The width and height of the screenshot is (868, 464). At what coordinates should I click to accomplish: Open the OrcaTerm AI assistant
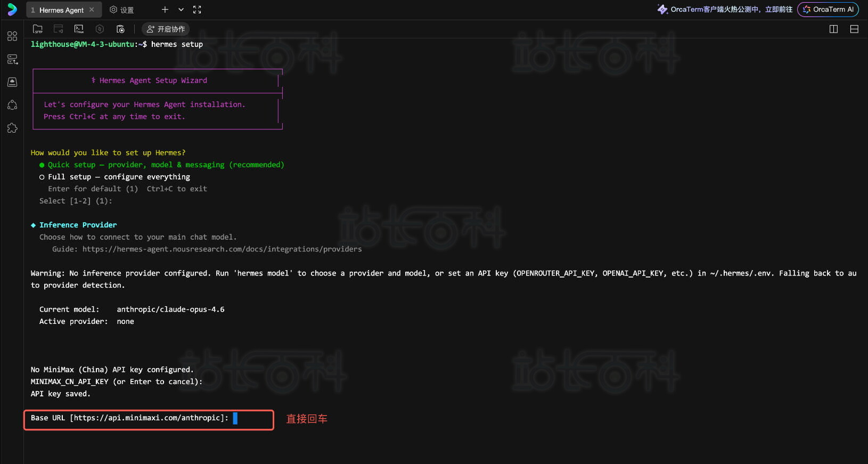point(828,10)
